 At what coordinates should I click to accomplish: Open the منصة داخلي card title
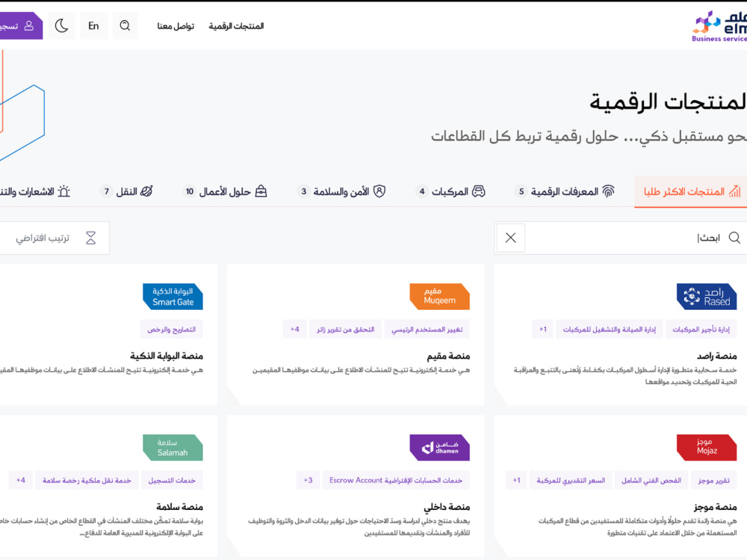(x=447, y=507)
